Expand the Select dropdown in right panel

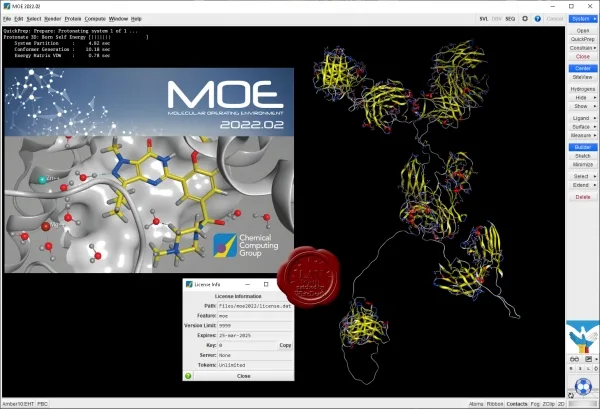(x=583, y=176)
